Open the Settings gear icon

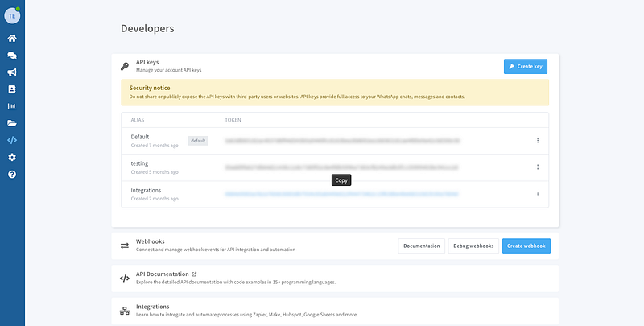12,157
